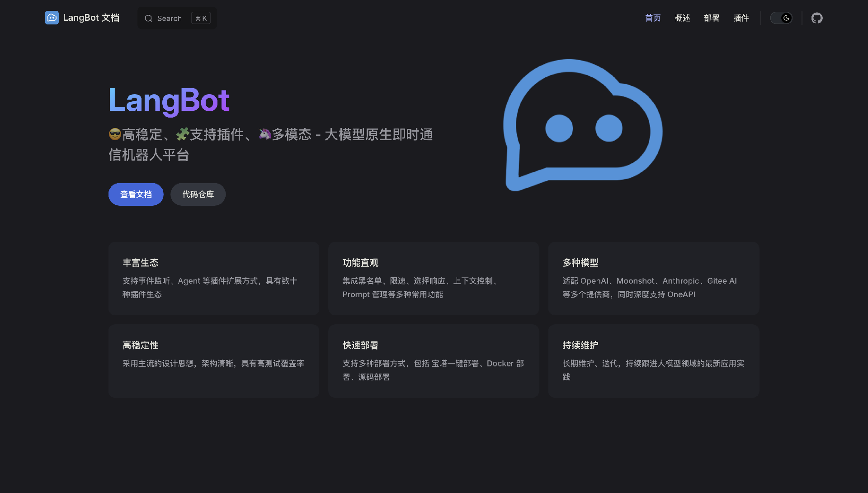
Task: Click the large LangBot gradient heading
Action: [x=169, y=100]
